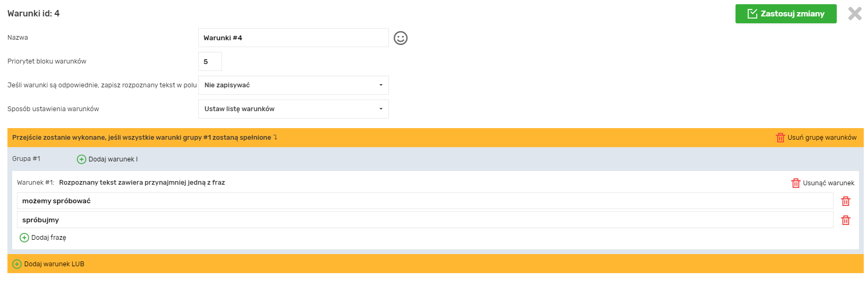Open the "Ustaw listę warunków" dropdown
Image resolution: width=868 pixels, height=298 pixels.
point(293,109)
